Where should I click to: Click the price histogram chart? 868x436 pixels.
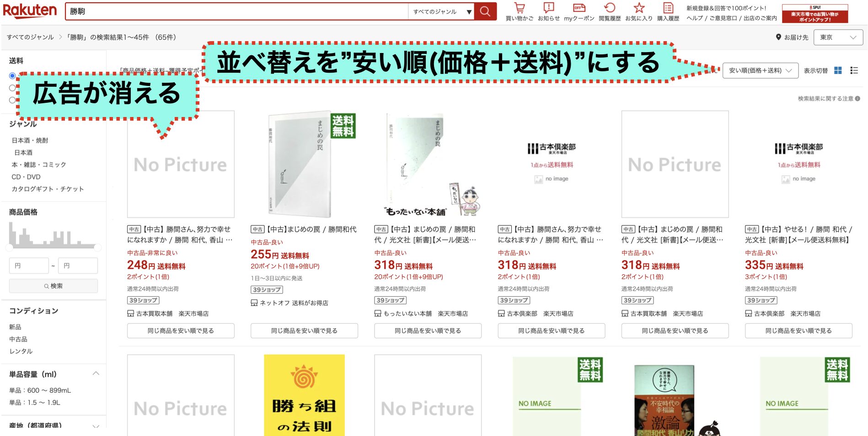pyautogui.click(x=54, y=234)
